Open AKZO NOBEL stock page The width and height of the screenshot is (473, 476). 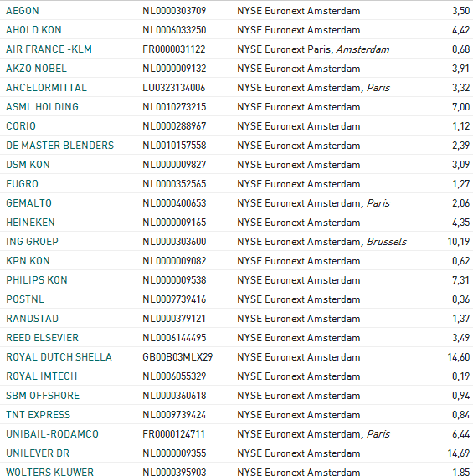click(x=37, y=69)
